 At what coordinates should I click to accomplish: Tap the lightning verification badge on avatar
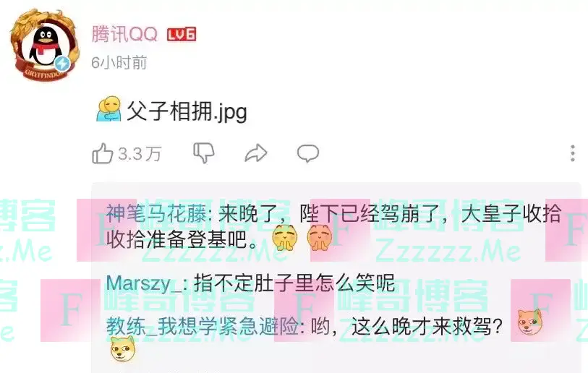point(62,64)
